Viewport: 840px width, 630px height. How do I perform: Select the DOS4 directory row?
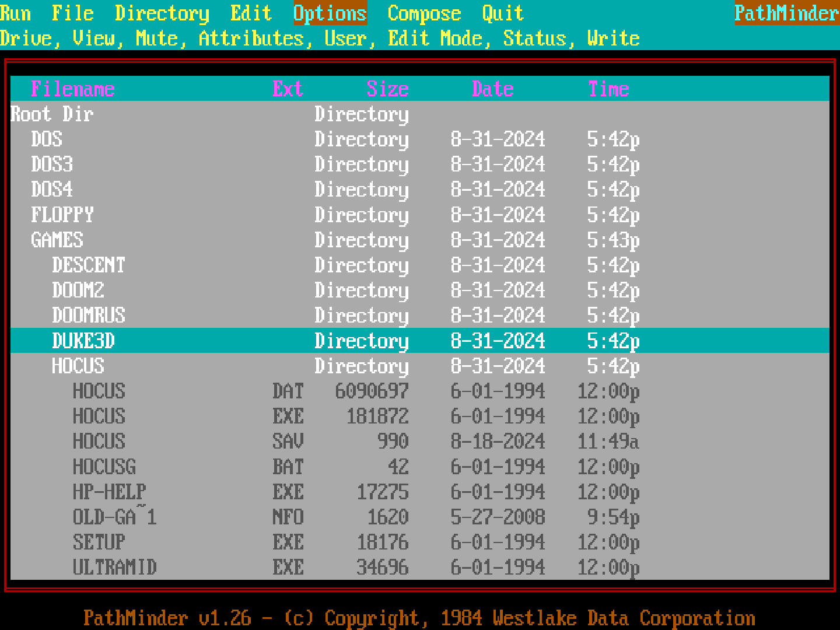pyautogui.click(x=420, y=190)
